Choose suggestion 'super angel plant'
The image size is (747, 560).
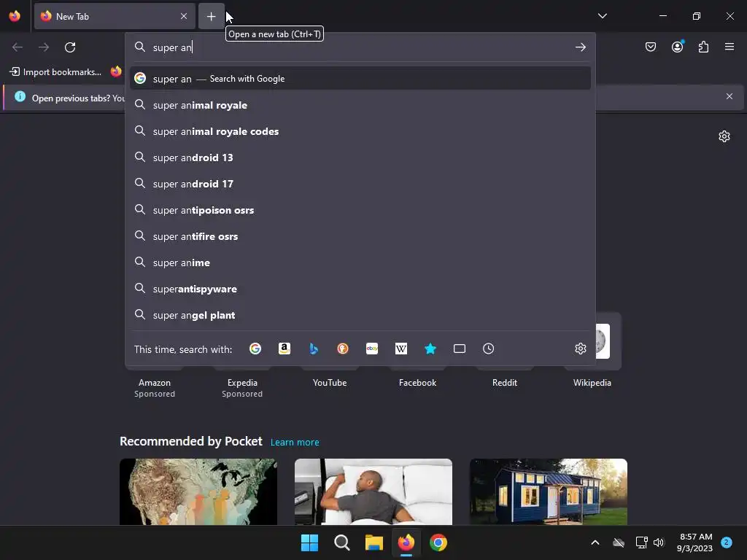tap(360, 315)
